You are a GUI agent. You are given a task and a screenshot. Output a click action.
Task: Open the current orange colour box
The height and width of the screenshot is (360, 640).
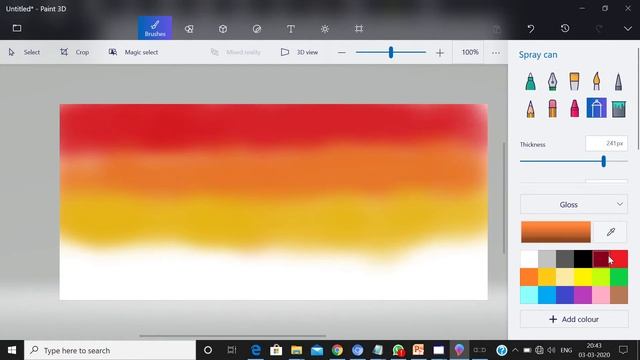pyautogui.click(x=556, y=232)
